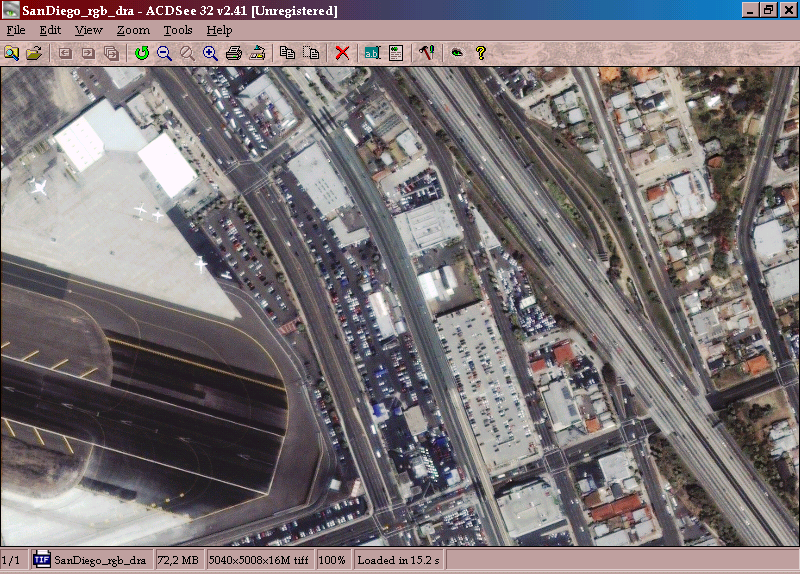Viewport: 800px width, 574px height.
Task: Click the yellow question mark Help icon
Action: (x=480, y=53)
